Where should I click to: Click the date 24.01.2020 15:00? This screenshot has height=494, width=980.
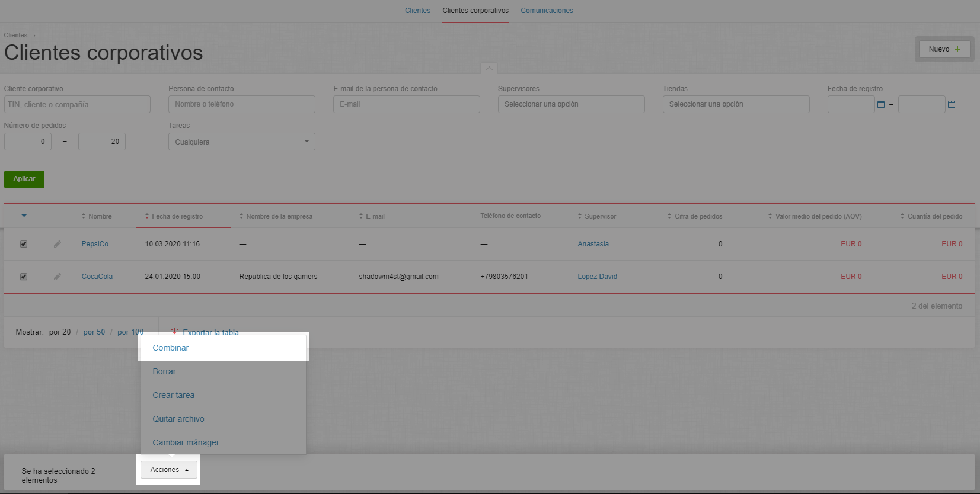(x=173, y=277)
